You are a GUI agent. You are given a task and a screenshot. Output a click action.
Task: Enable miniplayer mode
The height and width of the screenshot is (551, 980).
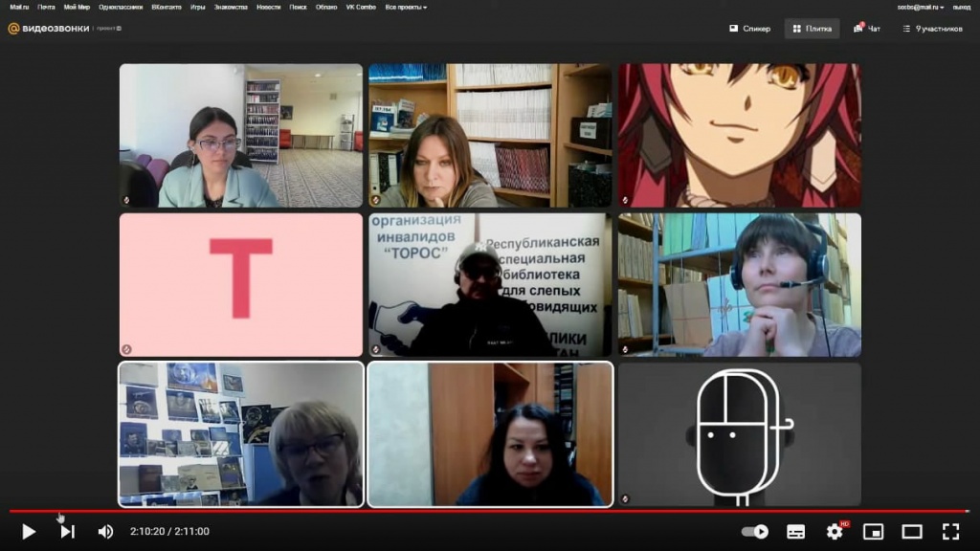point(873,531)
